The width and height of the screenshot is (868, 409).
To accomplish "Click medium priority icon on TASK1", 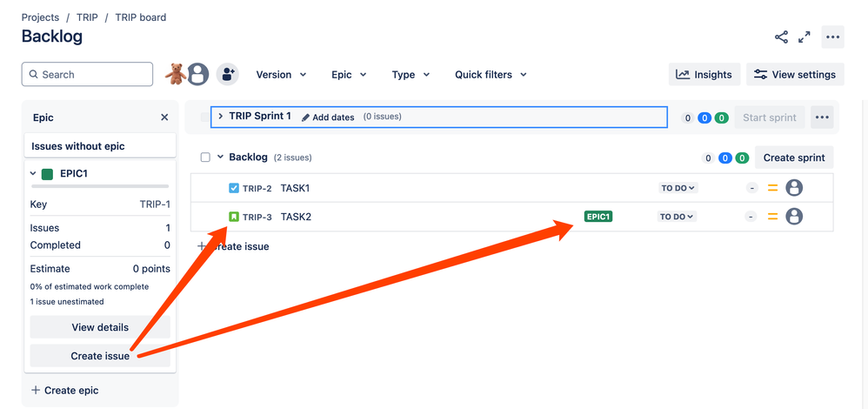I will coord(773,188).
